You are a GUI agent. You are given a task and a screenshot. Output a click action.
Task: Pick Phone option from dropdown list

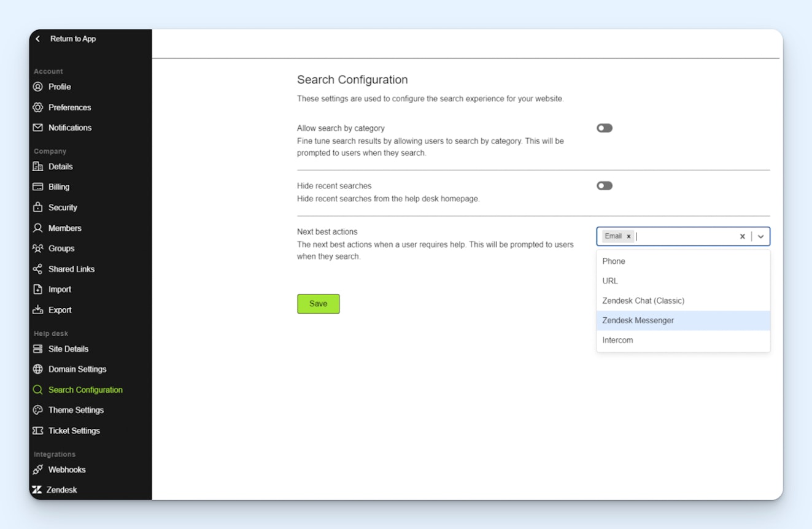click(x=614, y=261)
